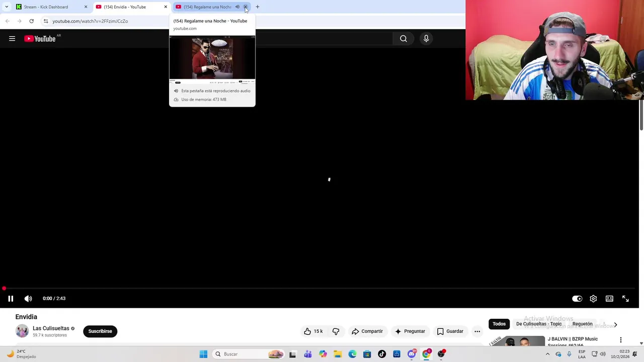This screenshot has height=362, width=644.
Task: Open the more actions ellipsis menu
Action: [x=477, y=331]
